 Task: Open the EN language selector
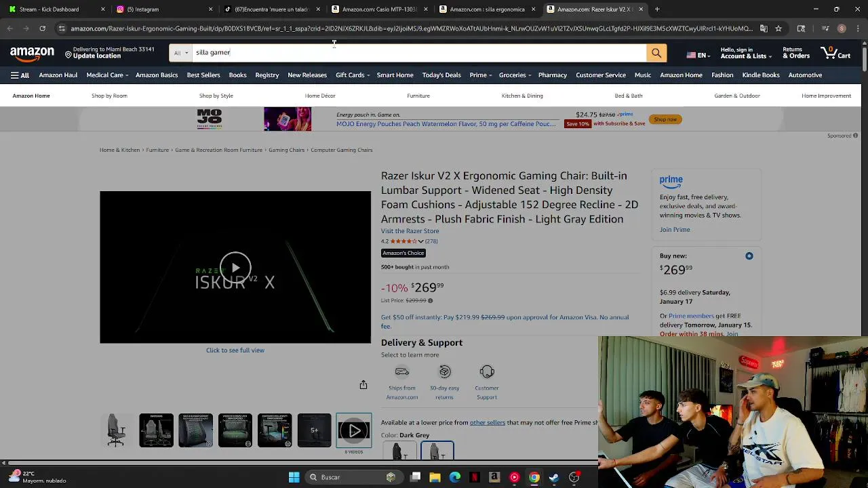click(x=698, y=55)
